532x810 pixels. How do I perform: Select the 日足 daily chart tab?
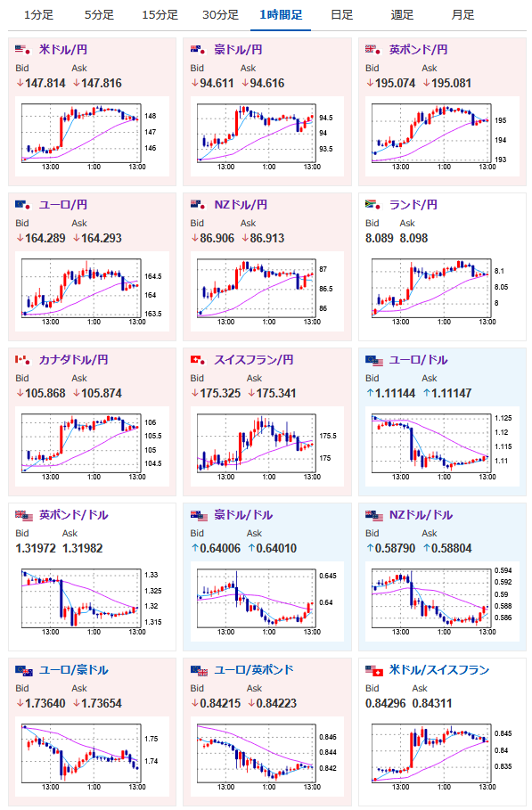pos(341,15)
